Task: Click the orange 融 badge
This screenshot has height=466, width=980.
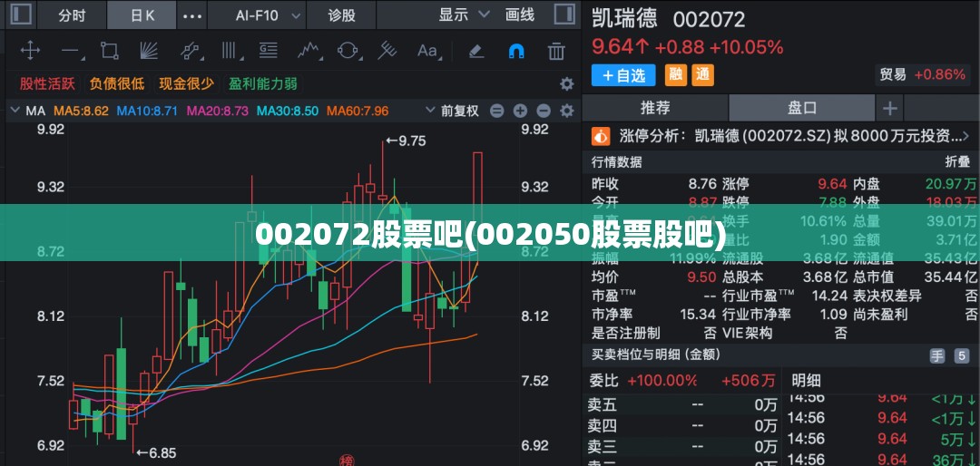Action: pos(675,75)
